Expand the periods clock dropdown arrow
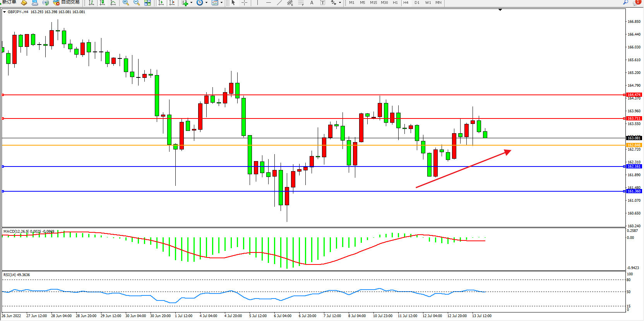 [x=206, y=3]
